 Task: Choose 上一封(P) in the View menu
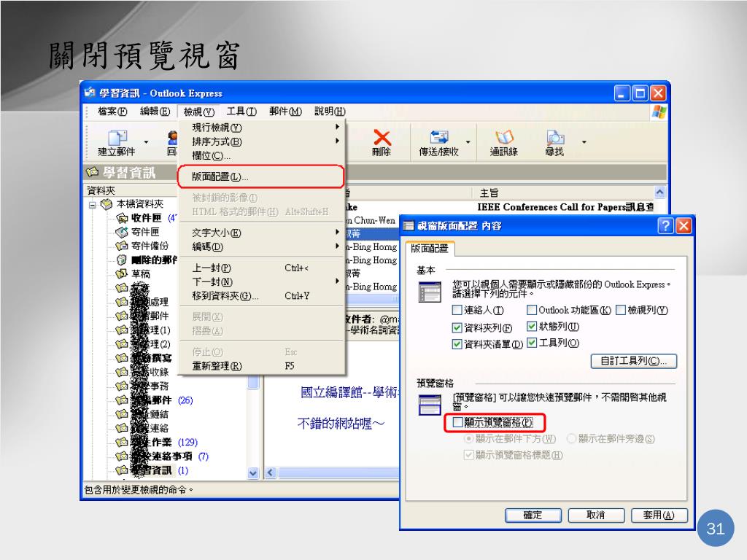[x=261, y=268]
